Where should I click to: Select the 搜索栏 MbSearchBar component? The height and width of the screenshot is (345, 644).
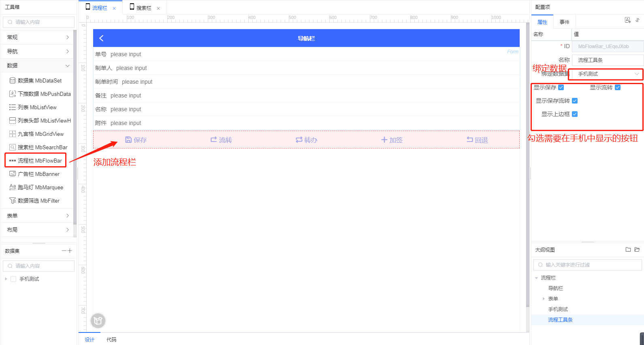pos(38,147)
